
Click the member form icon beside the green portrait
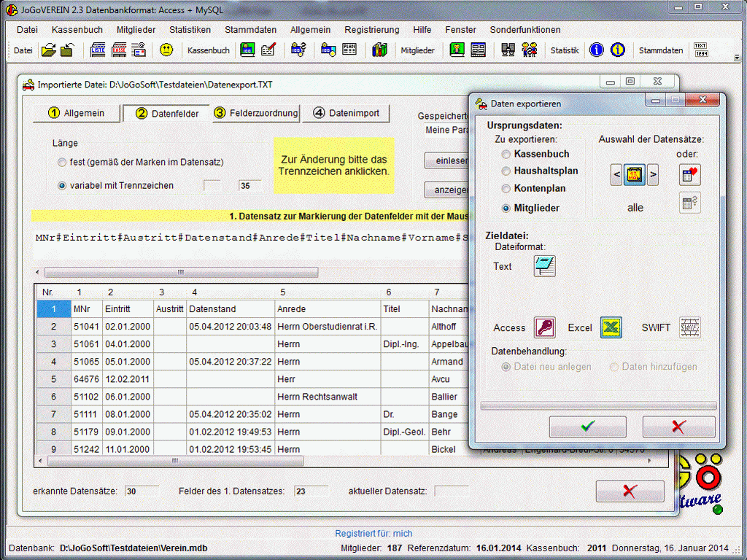pos(478,50)
